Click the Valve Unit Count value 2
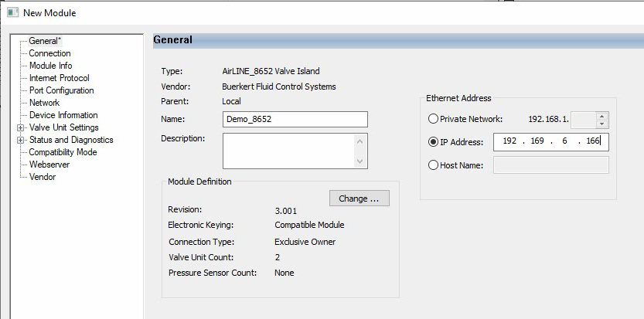 pyautogui.click(x=278, y=257)
